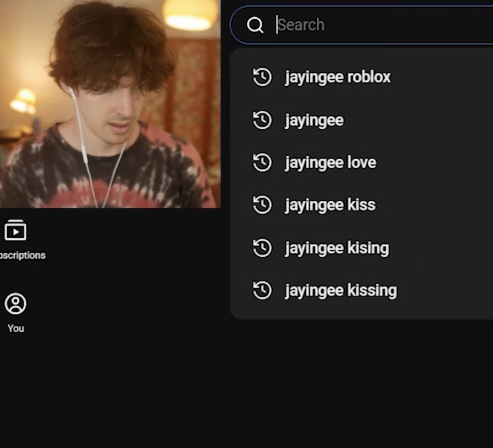The height and width of the screenshot is (448, 493).
Task: Click history clock icon beside 'jayingee kissing'
Action: [262, 290]
